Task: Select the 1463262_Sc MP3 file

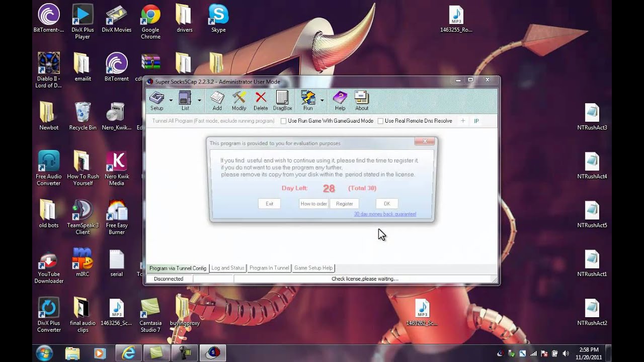Action: pyautogui.click(x=422, y=311)
